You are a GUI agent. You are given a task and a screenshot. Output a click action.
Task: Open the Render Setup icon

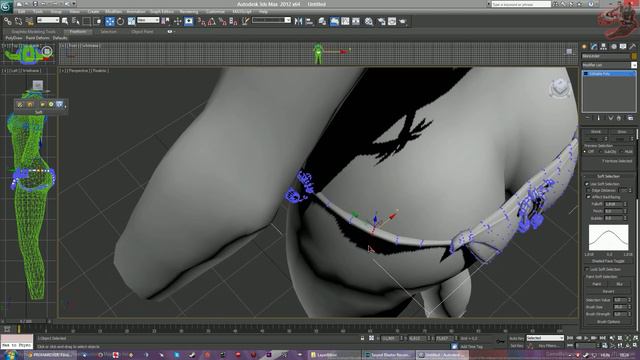coord(381,21)
